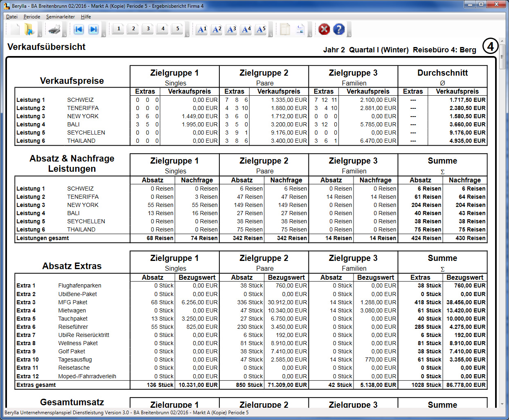Click the 'MFG Paket' extra row label
509x420 pixels.
coord(73,302)
